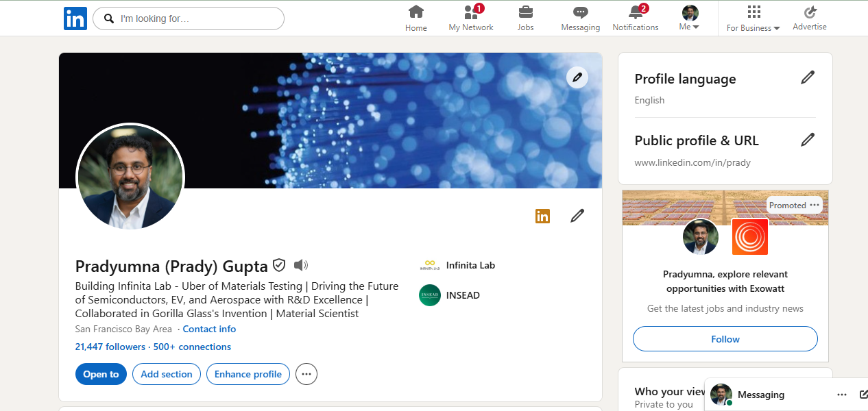Image resolution: width=868 pixels, height=411 pixels.
Task: Click the Enhance profile button
Action: tap(248, 374)
